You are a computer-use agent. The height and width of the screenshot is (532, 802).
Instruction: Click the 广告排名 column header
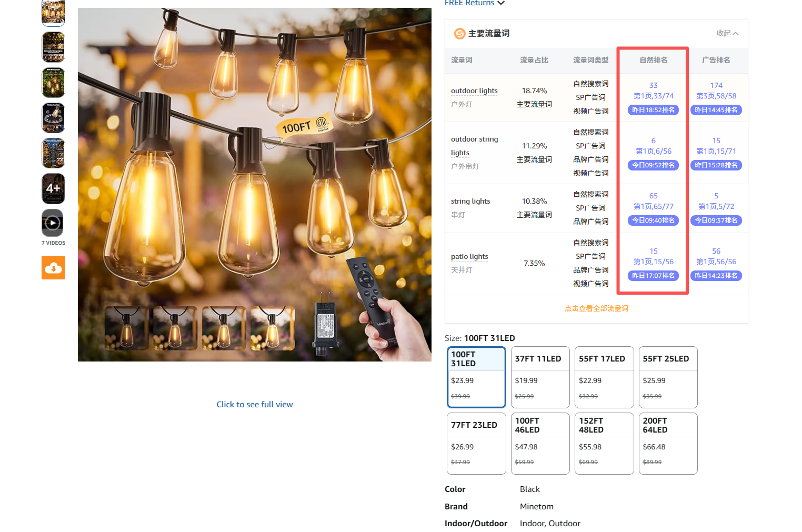[716, 60]
